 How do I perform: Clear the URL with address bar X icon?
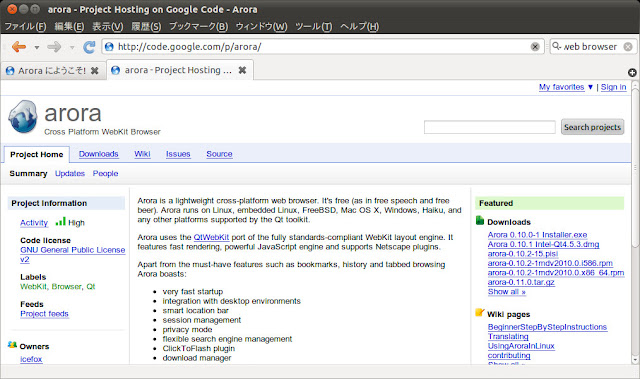[x=535, y=47]
